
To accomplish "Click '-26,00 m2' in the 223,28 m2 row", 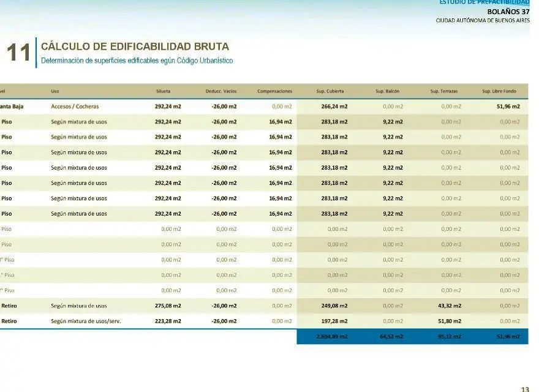I will click(224, 321).
